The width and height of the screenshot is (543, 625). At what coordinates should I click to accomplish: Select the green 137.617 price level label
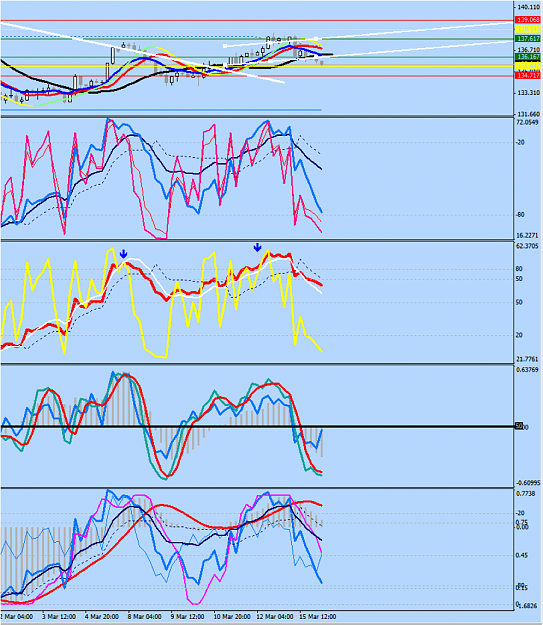(527, 39)
